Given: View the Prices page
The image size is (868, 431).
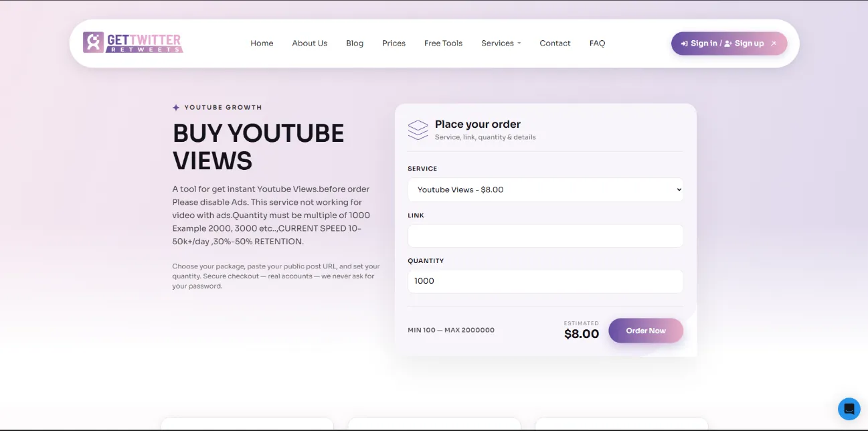Looking at the screenshot, I should [x=394, y=43].
